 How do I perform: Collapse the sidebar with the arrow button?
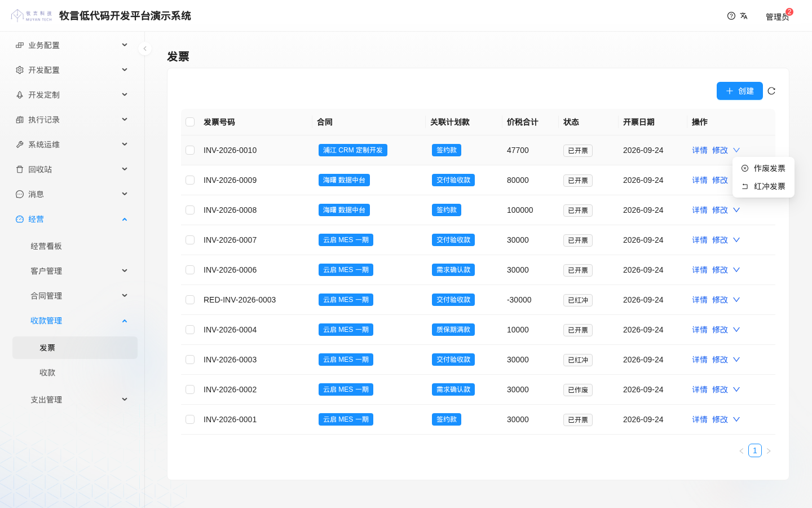[145, 49]
